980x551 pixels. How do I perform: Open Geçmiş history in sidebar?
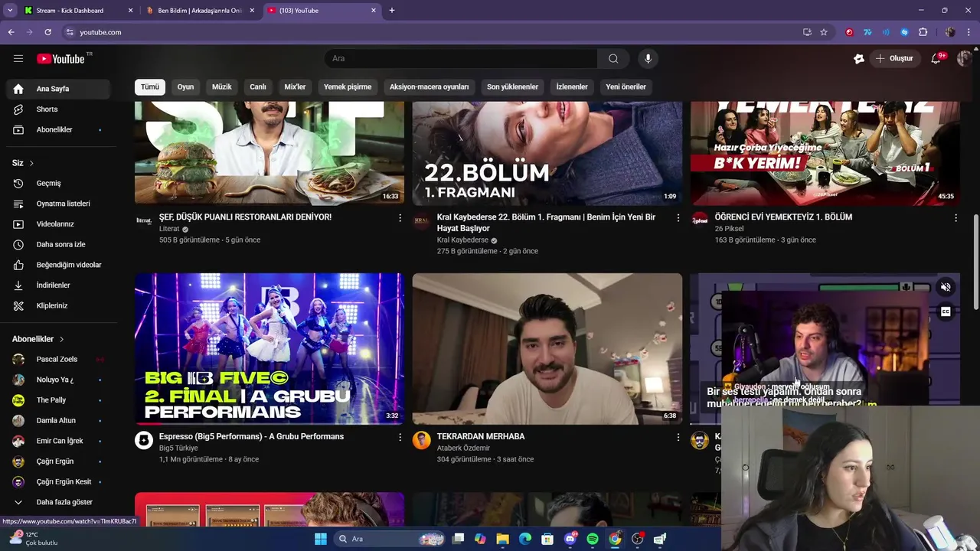(x=58, y=184)
